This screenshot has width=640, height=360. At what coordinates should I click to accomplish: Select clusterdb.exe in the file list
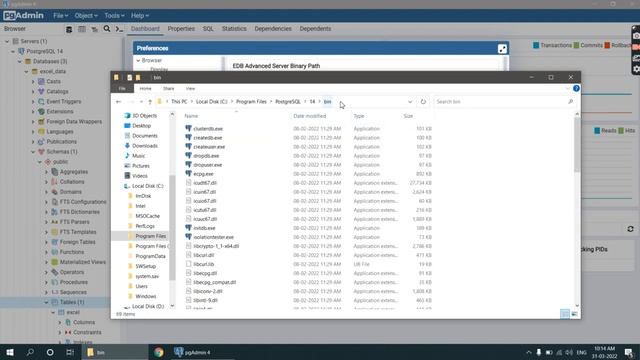point(208,129)
